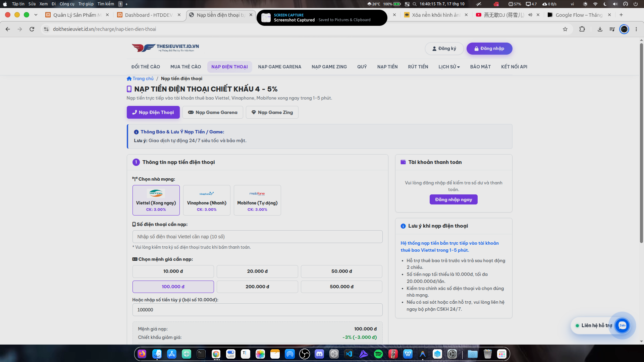Image resolution: width=644 pixels, height=362 pixels.
Task: Open new browser tab with plus
Action: point(621,15)
